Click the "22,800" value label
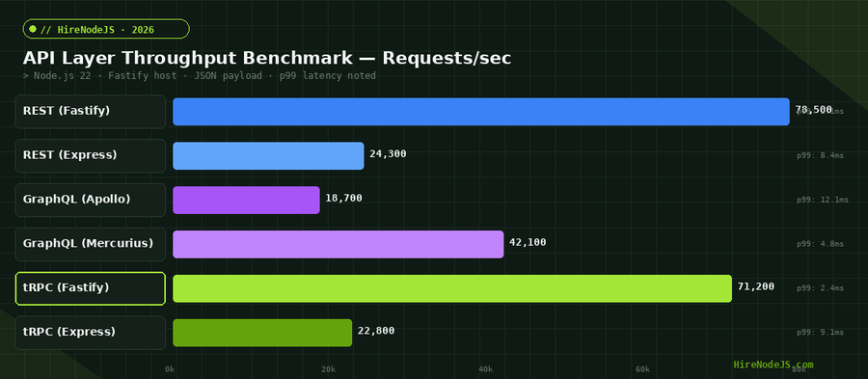868x379 pixels. click(x=376, y=331)
